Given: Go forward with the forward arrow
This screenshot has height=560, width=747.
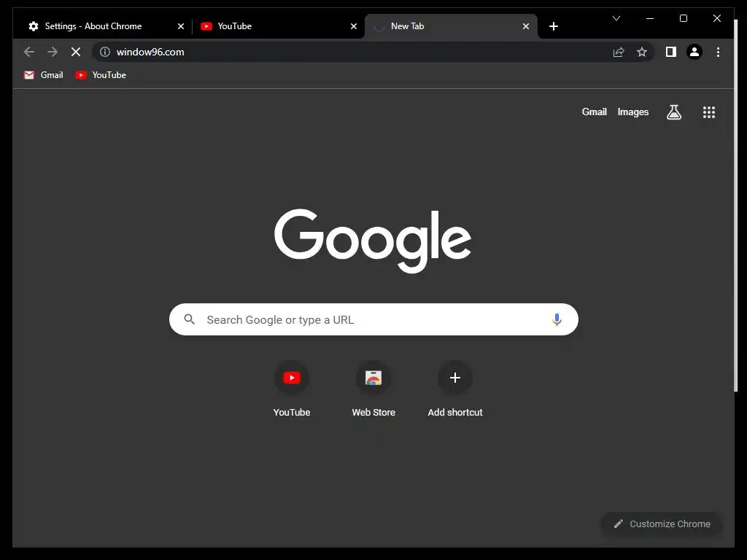Looking at the screenshot, I should pyautogui.click(x=53, y=52).
